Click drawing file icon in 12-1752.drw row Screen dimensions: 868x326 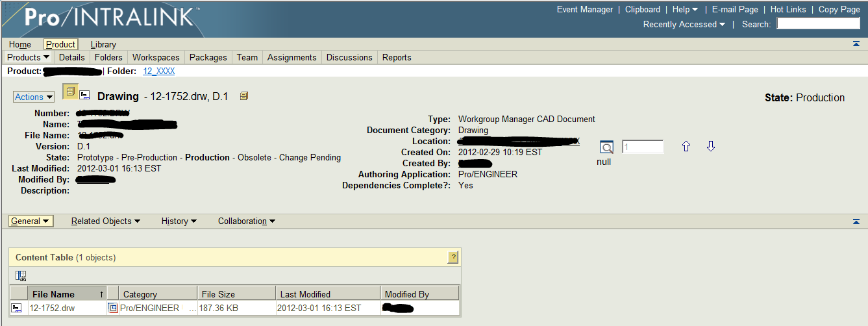coord(16,308)
